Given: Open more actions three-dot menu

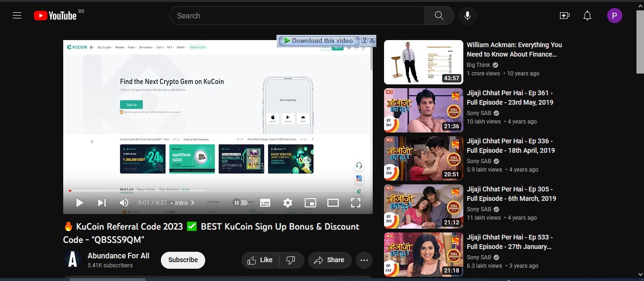Looking at the screenshot, I should [364, 260].
